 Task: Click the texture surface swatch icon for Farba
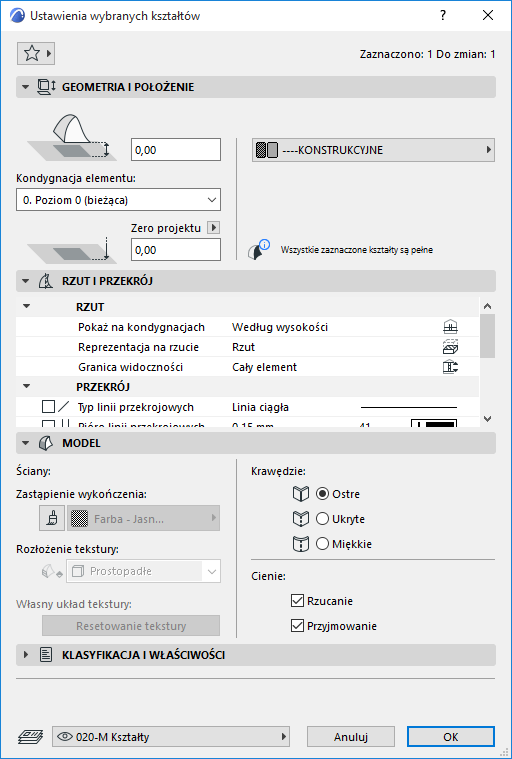tap(80, 519)
